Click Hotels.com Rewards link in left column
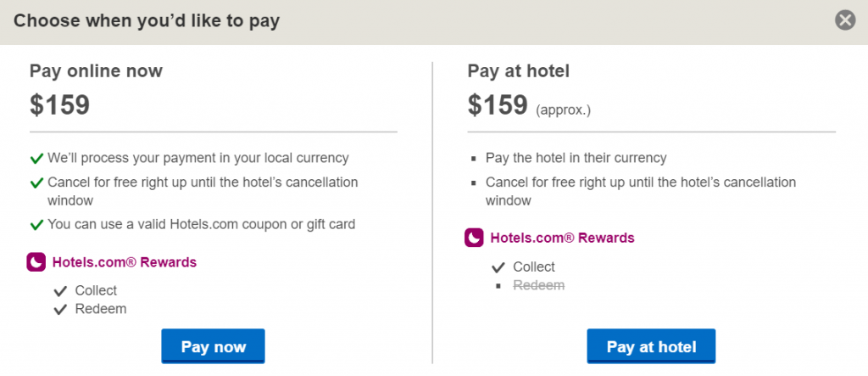868x376 pixels. pyautogui.click(x=125, y=262)
